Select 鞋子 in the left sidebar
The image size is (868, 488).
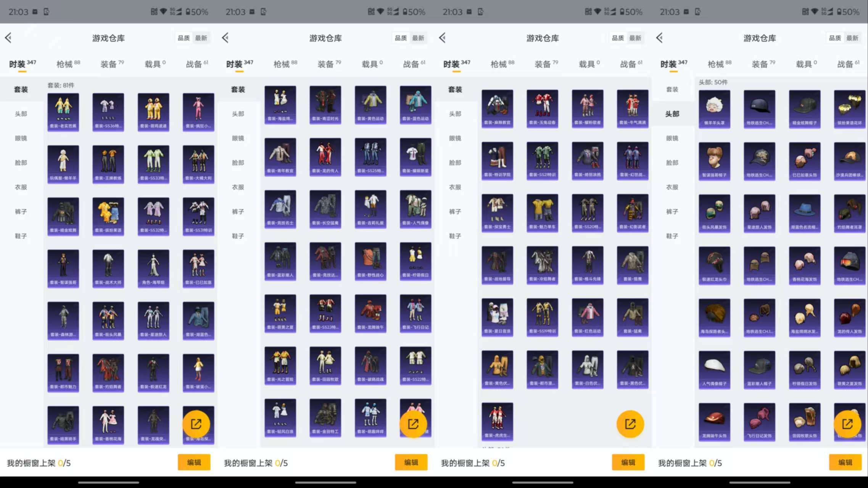[21, 236]
